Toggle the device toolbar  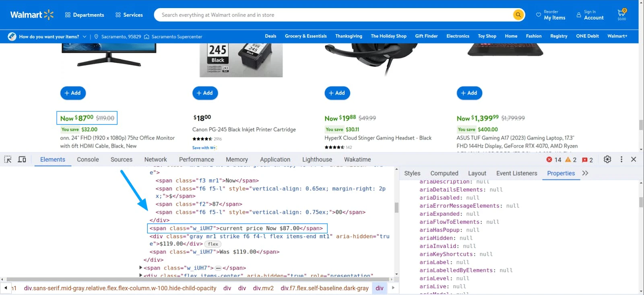(22, 160)
